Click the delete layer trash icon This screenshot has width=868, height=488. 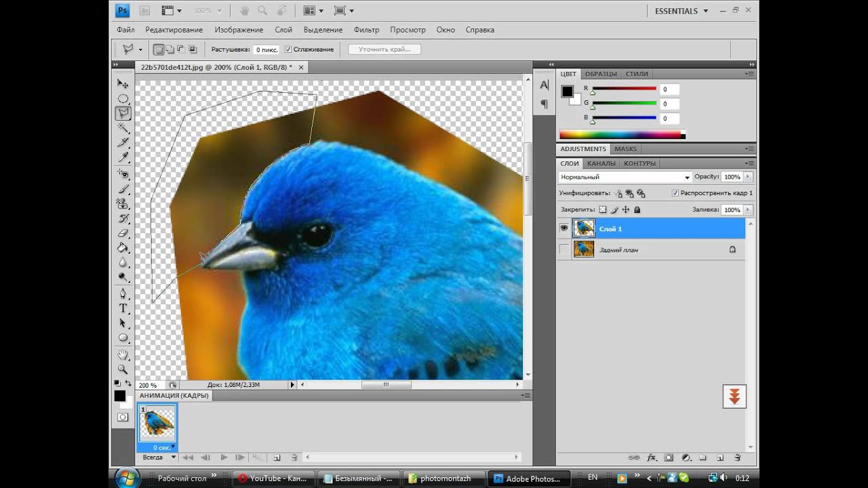click(737, 458)
